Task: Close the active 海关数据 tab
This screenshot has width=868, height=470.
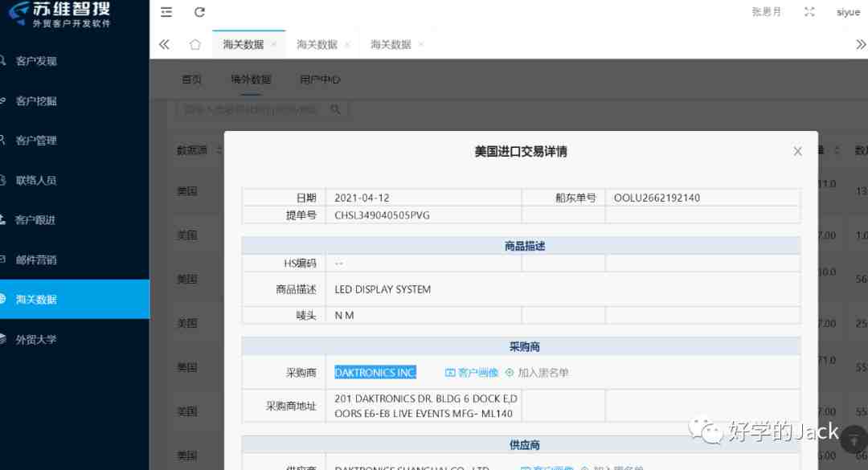Action: 273,45
